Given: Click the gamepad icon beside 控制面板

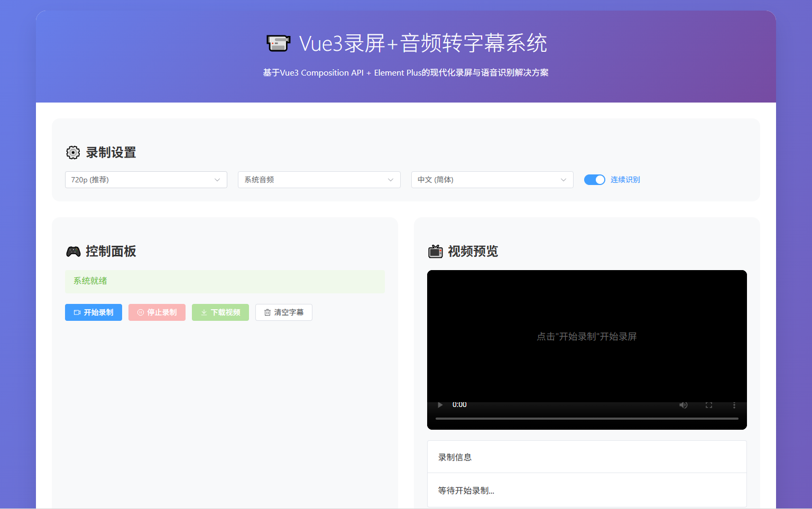Looking at the screenshot, I should click(x=73, y=251).
